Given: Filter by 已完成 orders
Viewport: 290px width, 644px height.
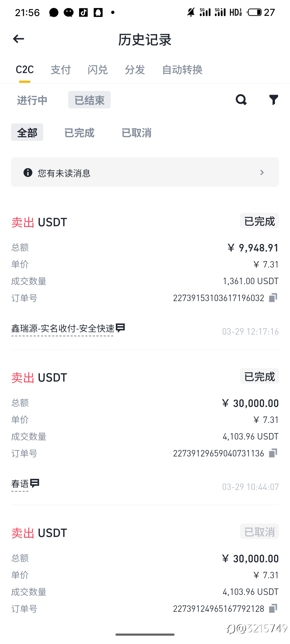Looking at the screenshot, I should coord(79,133).
